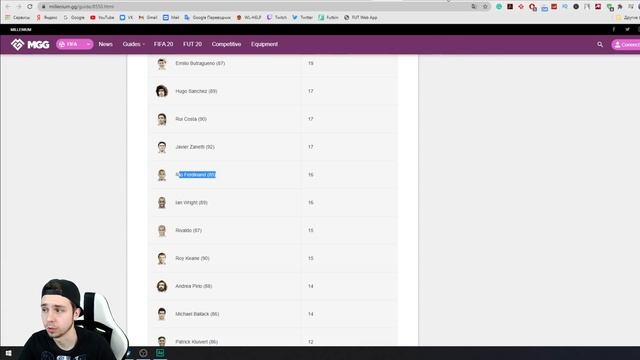
Task: Click the Andrea Pirlo (88) name
Action: [193, 286]
